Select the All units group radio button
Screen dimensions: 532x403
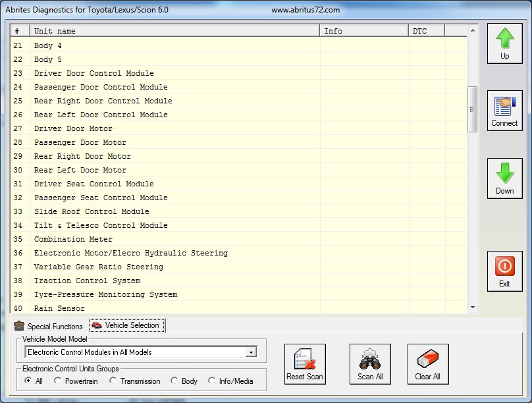click(28, 381)
